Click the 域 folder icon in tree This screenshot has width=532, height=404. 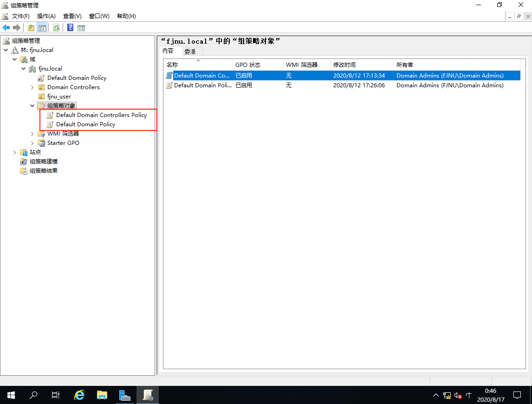pyautogui.click(x=23, y=59)
